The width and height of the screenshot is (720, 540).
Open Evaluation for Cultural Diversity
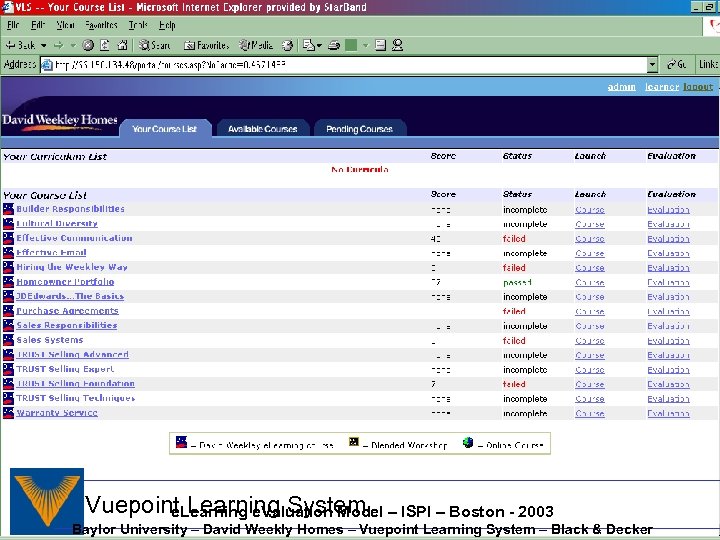(x=669, y=225)
